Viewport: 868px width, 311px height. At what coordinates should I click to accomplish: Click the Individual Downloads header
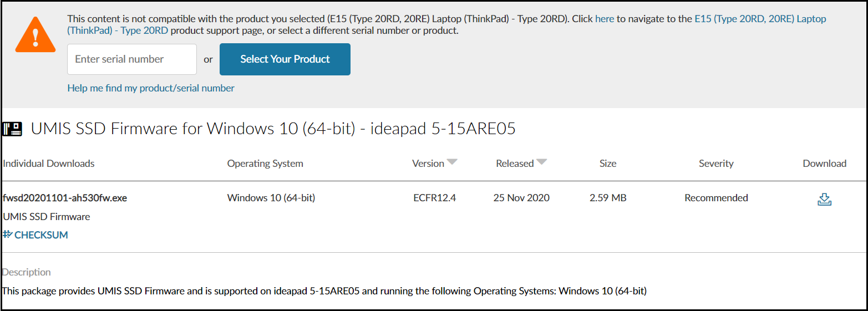point(48,164)
